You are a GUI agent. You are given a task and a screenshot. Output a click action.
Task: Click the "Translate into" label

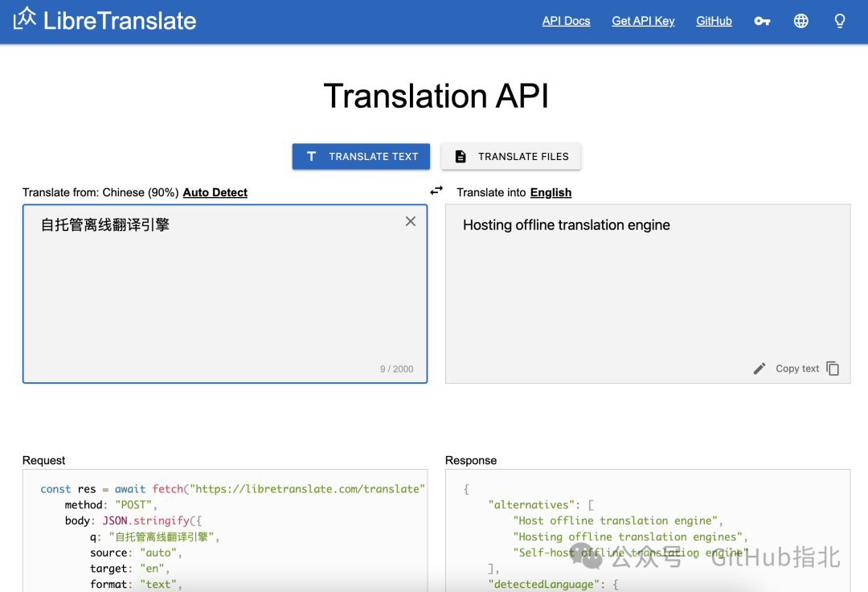pos(491,193)
